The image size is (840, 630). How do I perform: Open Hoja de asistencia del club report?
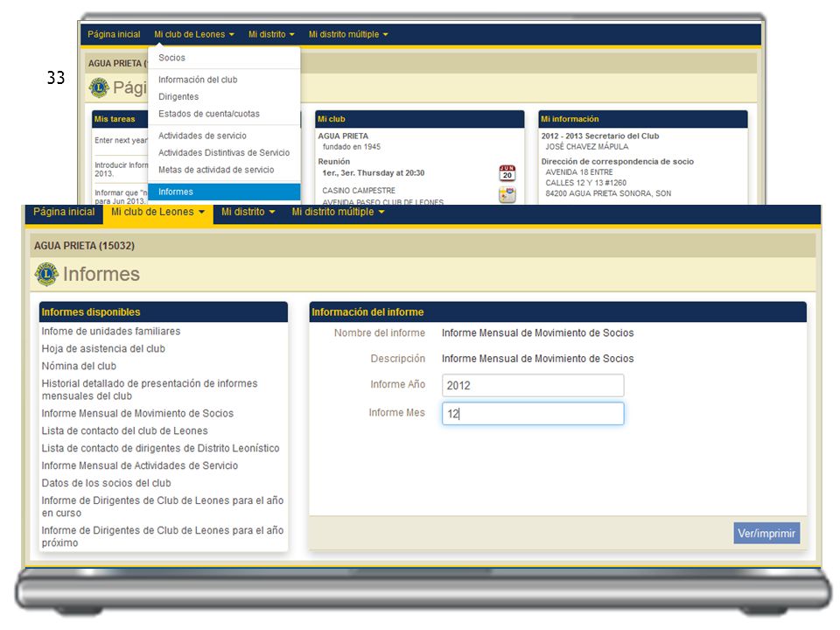click(103, 349)
